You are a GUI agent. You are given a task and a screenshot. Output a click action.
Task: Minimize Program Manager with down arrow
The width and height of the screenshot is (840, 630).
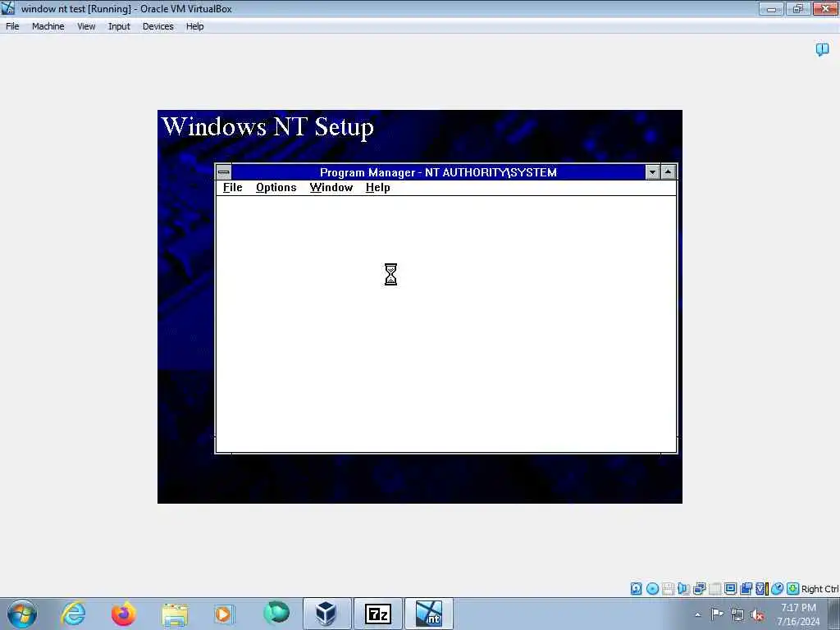pos(652,172)
